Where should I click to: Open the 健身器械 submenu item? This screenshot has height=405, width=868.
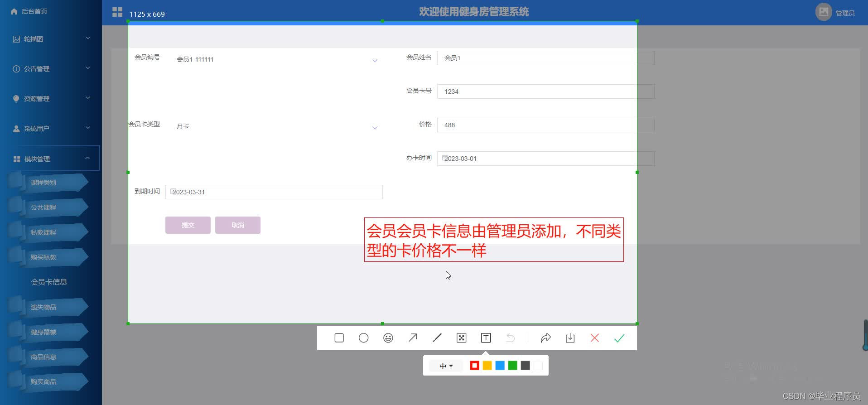[48, 332]
